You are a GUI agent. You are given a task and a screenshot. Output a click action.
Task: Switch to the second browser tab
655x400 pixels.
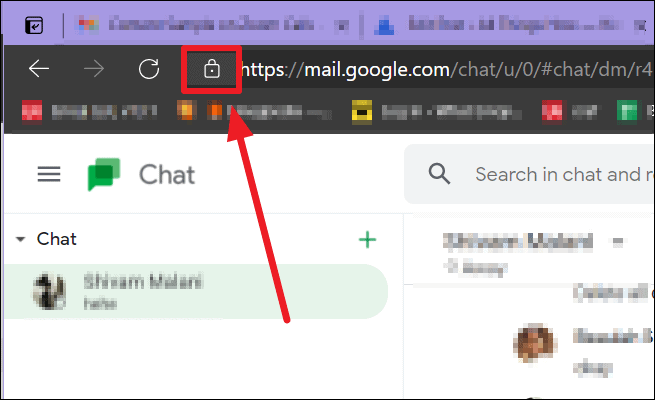point(510,25)
